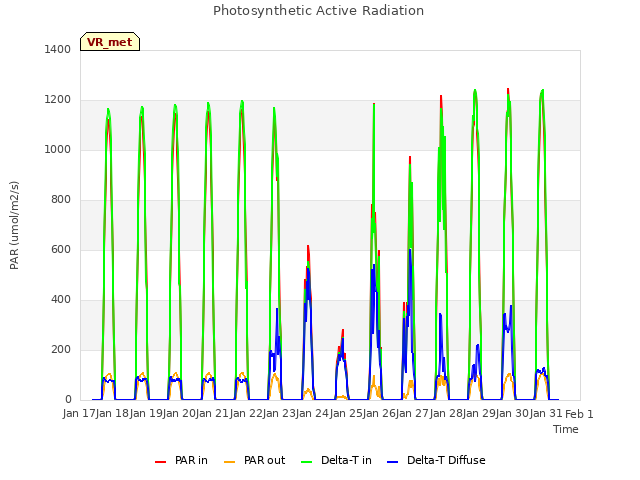Click the chart title Photosynthetic Active Radiation
640x480 pixels.
click(x=318, y=11)
